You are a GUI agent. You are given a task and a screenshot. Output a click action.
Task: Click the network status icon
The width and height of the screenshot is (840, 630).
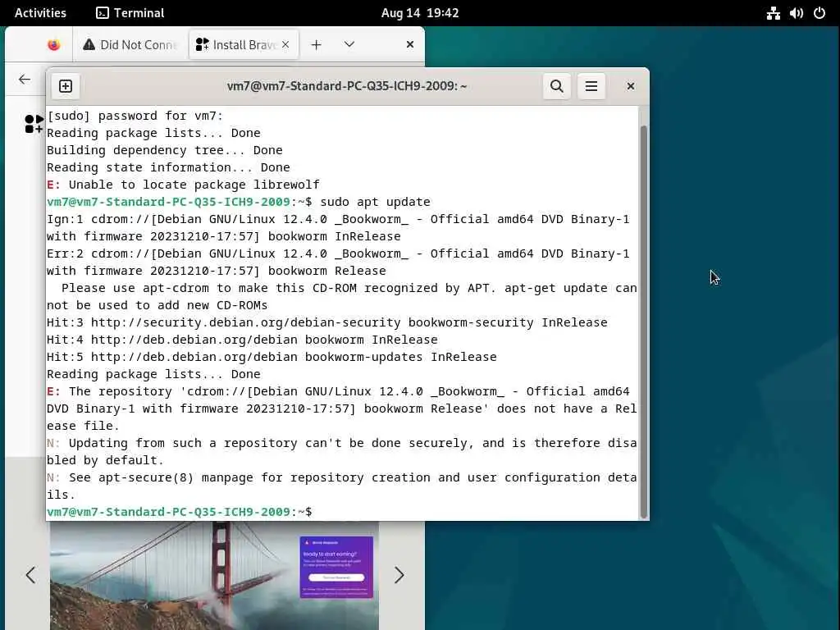(773, 13)
